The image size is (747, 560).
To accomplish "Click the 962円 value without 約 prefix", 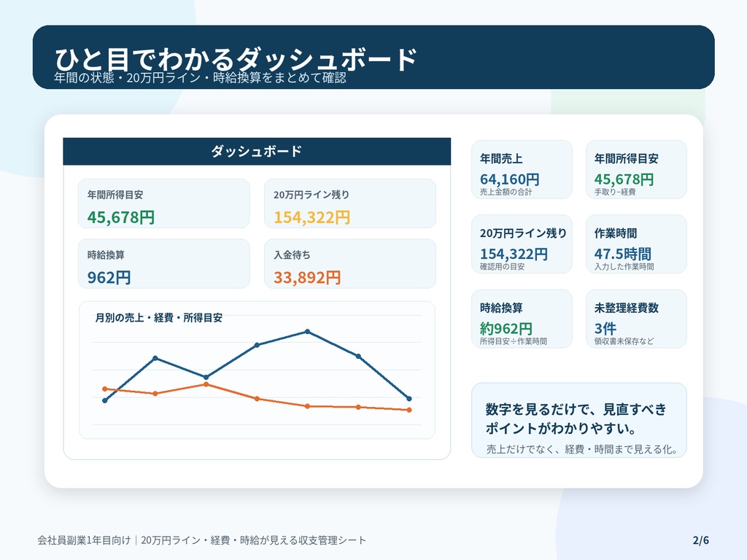I will [x=109, y=278].
